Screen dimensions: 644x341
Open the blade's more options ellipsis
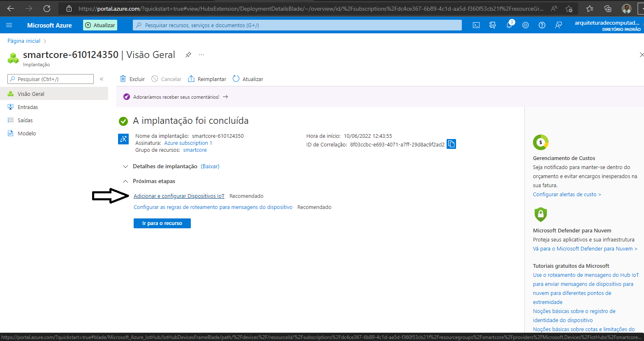click(x=202, y=55)
